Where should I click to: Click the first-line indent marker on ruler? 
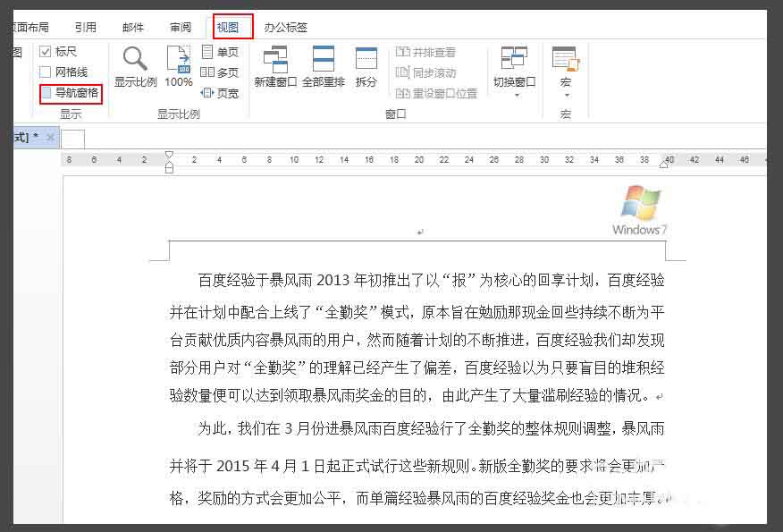coord(169,155)
